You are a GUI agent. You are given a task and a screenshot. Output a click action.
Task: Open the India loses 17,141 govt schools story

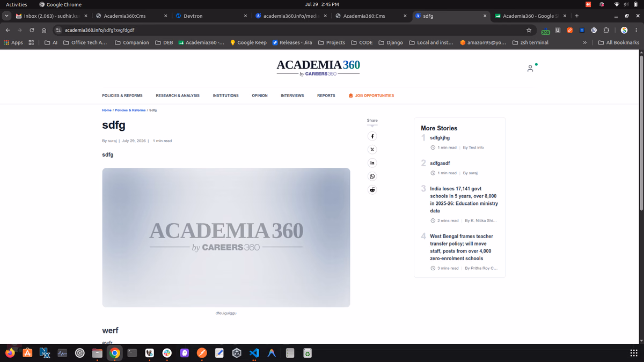click(x=464, y=200)
